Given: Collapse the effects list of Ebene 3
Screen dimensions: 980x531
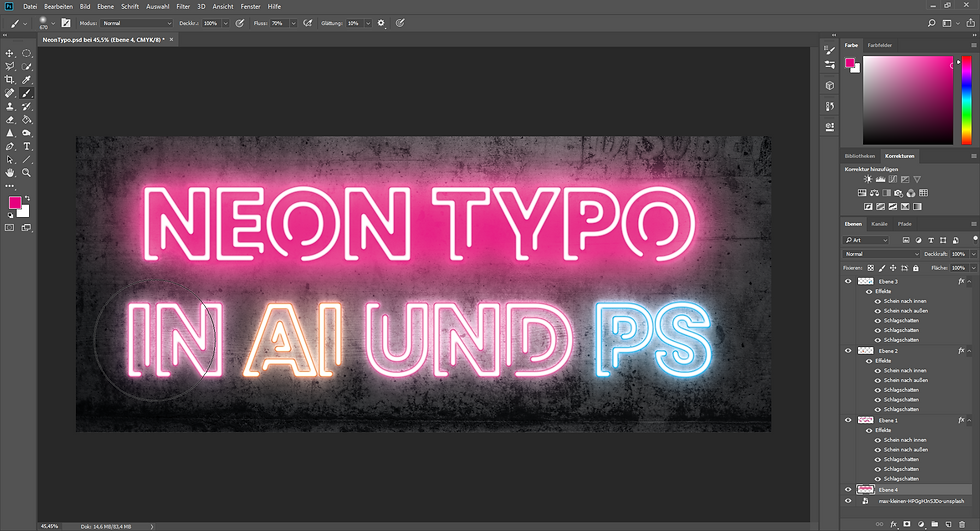Looking at the screenshot, I should pyautogui.click(x=970, y=282).
